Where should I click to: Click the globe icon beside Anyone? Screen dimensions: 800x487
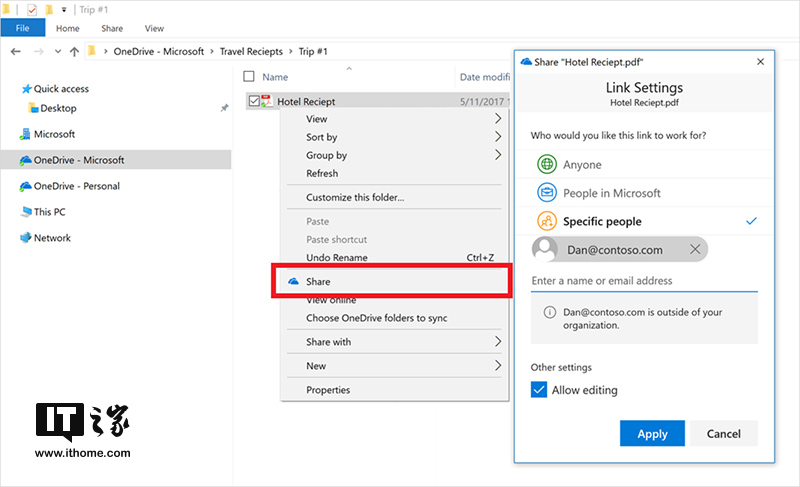point(546,165)
